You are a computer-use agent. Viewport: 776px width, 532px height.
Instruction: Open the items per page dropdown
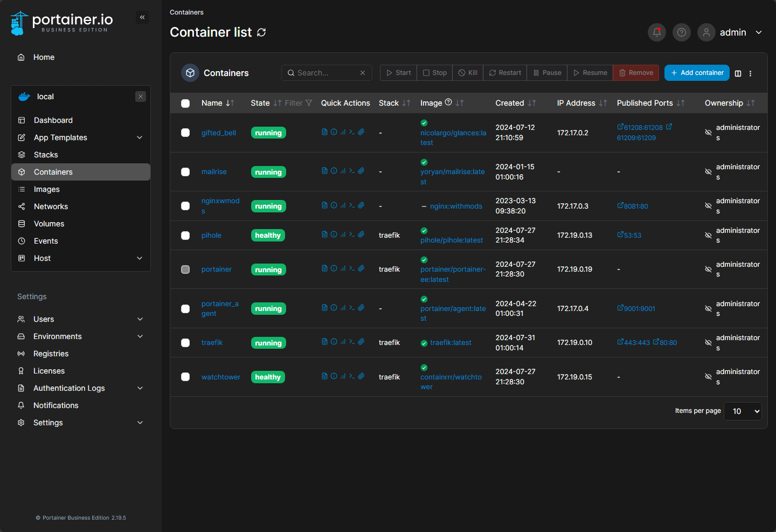(x=742, y=411)
